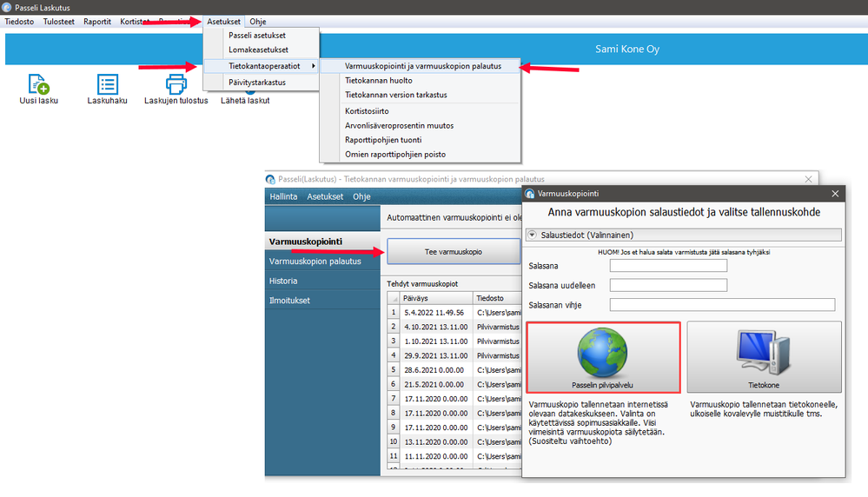Click the Passelin pilvipalvelu globe icon
The width and height of the screenshot is (868, 497).
pyautogui.click(x=602, y=353)
